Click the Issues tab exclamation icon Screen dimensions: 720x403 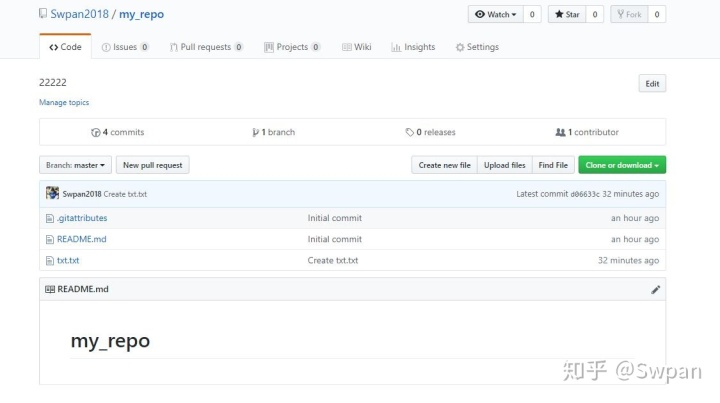click(106, 47)
